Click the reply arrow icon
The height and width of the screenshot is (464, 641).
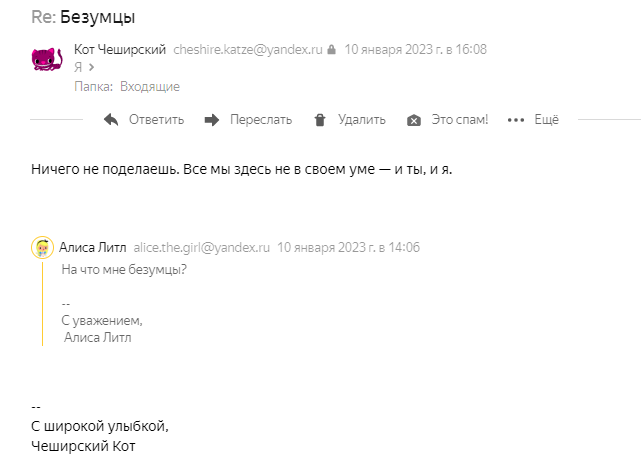click(x=111, y=120)
